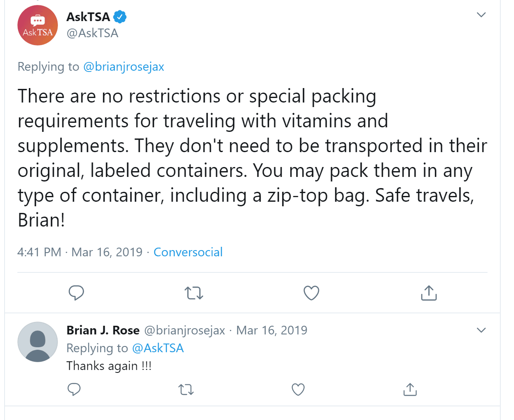
Task: Retweet the AskTSA vitamins tweet
Action: (x=194, y=293)
